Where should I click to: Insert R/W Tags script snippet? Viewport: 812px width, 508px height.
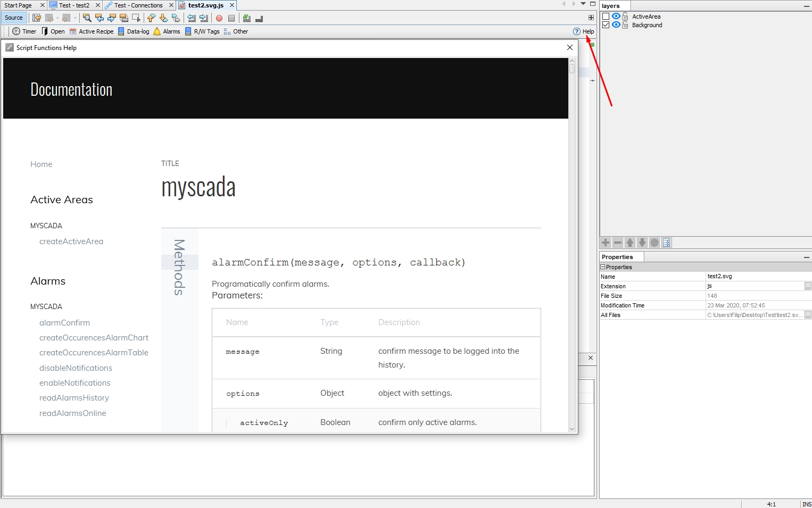[202, 31]
